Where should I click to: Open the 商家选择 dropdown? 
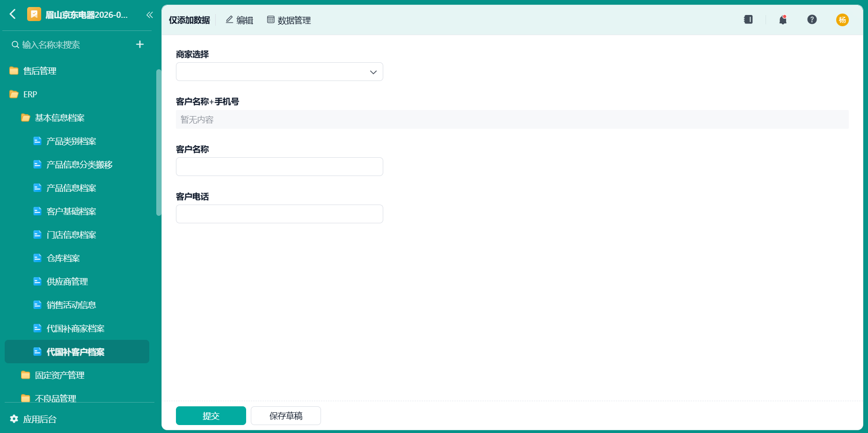click(x=279, y=72)
